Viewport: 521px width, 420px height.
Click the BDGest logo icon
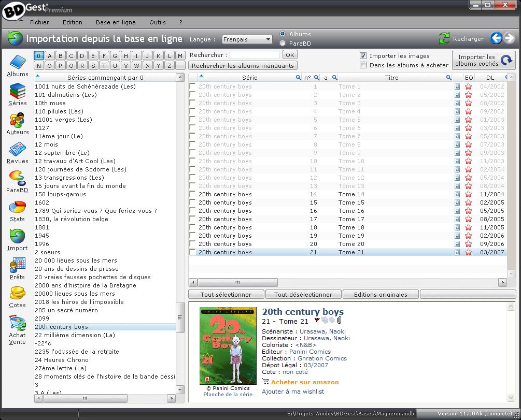point(13,11)
